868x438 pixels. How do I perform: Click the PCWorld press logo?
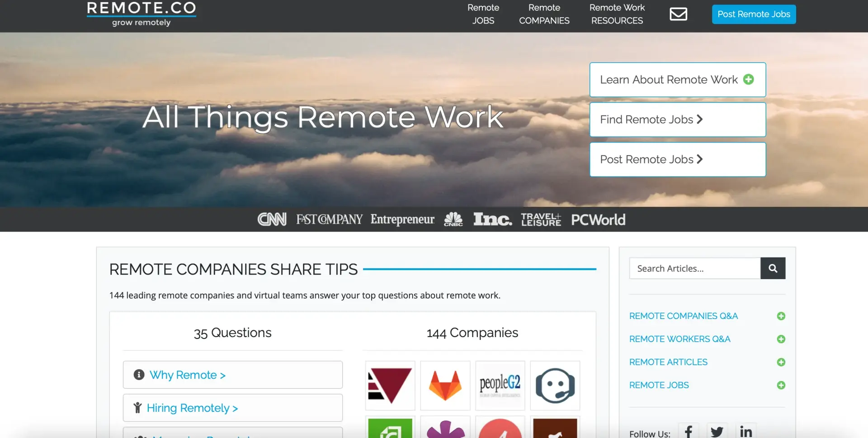click(598, 220)
